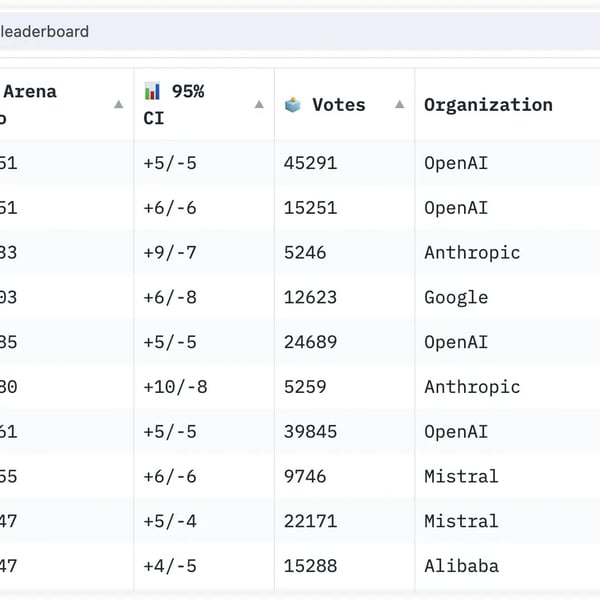The height and width of the screenshot is (600, 600).
Task: Click the +6/-8 confidence interval cell
Action: (170, 298)
